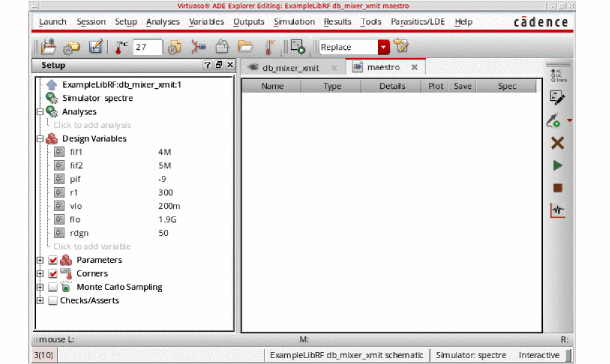Screen dimensions: 610x364
Task: Click the green Run Simulation play icon
Action: point(557,166)
